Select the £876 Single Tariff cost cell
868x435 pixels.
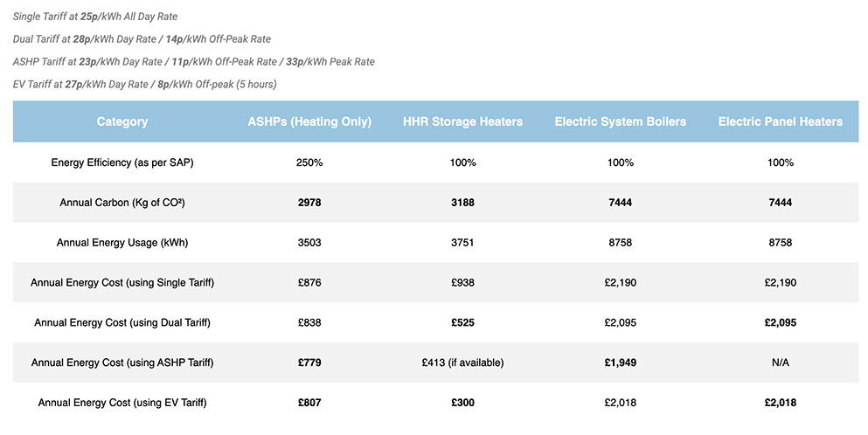coord(309,283)
